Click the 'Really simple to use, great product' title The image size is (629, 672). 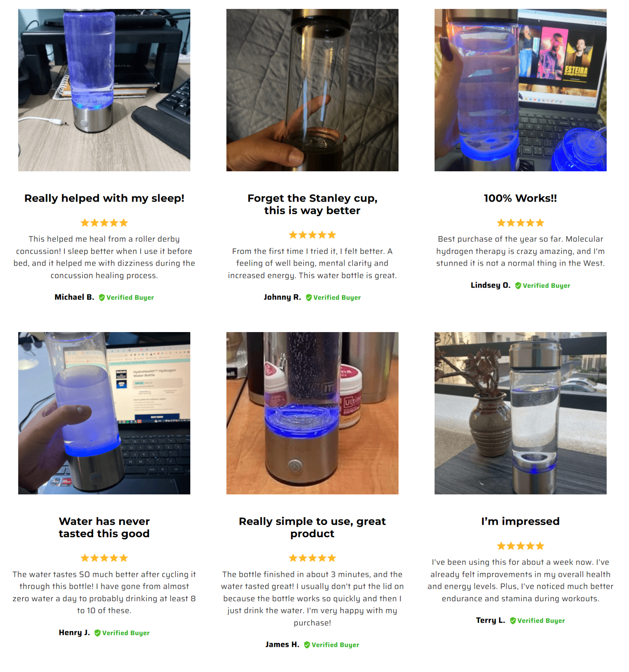pyautogui.click(x=313, y=527)
